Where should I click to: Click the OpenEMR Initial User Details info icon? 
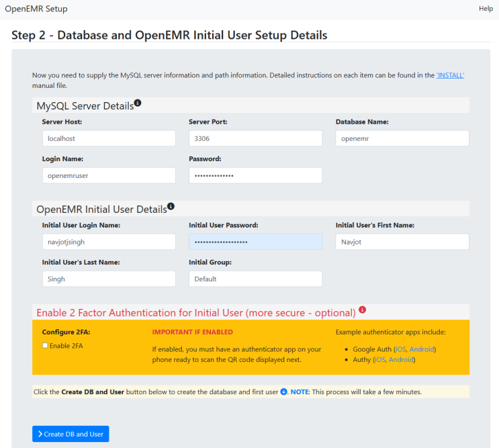click(x=171, y=206)
